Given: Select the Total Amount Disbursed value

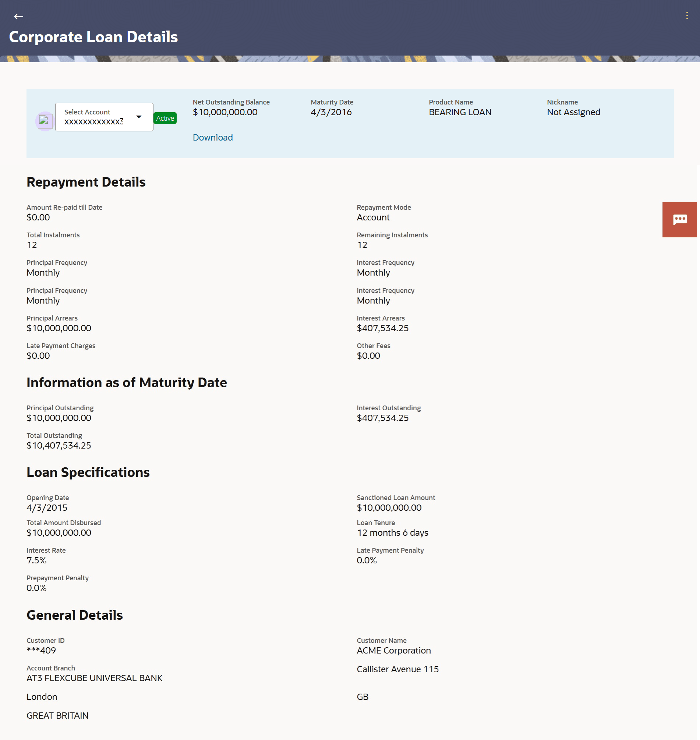Looking at the screenshot, I should pos(59,533).
